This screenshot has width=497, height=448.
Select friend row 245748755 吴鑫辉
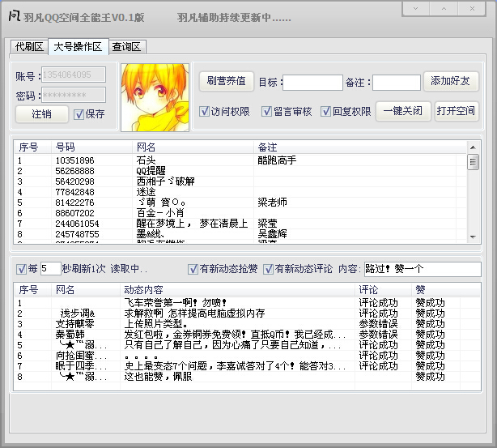click(x=240, y=234)
